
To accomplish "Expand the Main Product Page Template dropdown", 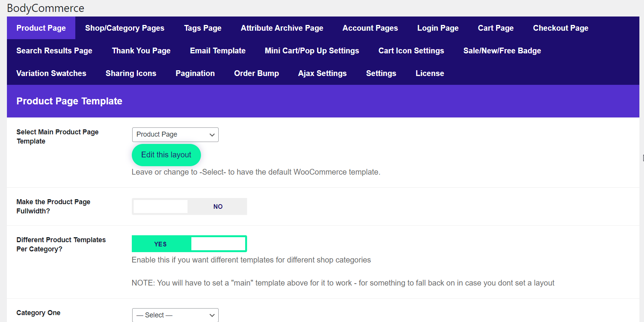I will [175, 135].
